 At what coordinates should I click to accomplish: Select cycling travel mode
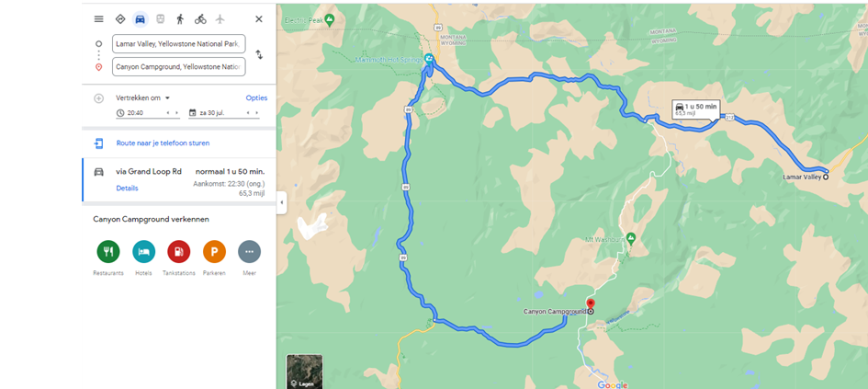pos(200,19)
